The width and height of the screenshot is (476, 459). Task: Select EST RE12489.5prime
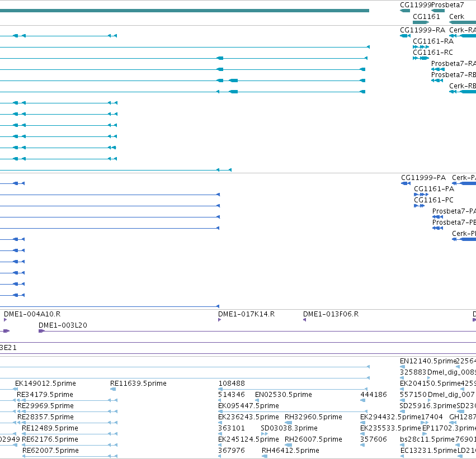coord(50,428)
